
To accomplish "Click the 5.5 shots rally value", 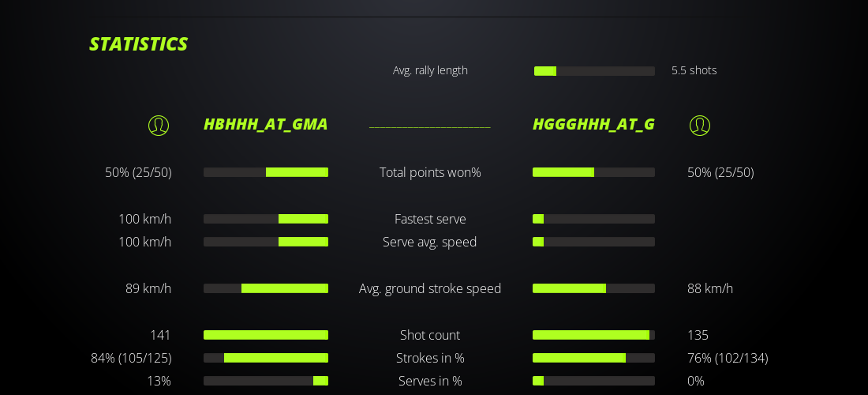I will coord(694,70).
